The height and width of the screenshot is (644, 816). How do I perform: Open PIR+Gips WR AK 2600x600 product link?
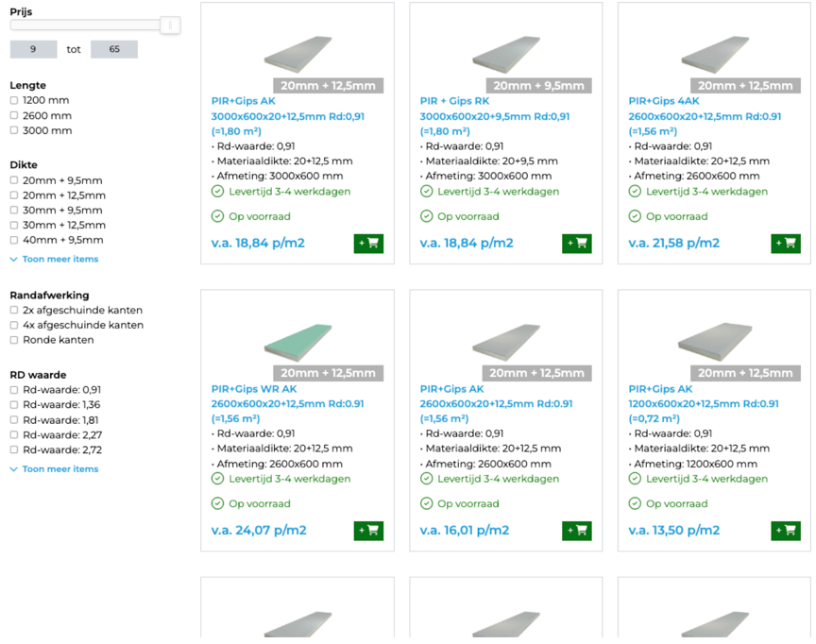(287, 403)
